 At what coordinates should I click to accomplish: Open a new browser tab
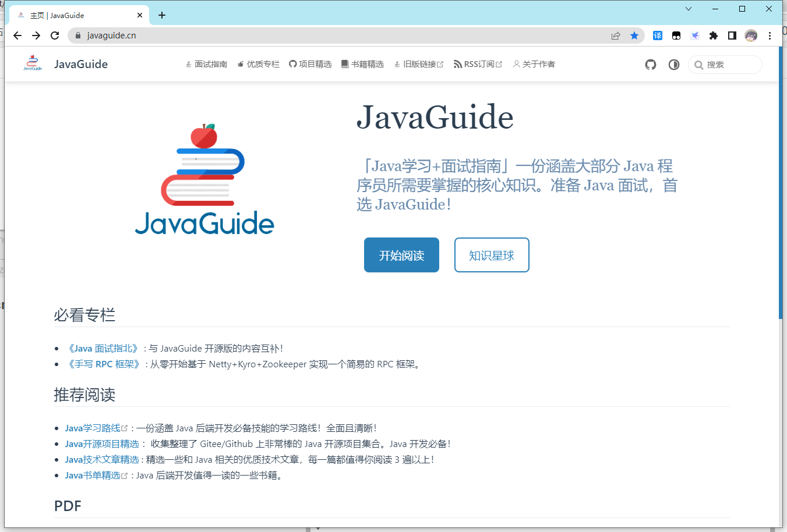[162, 15]
